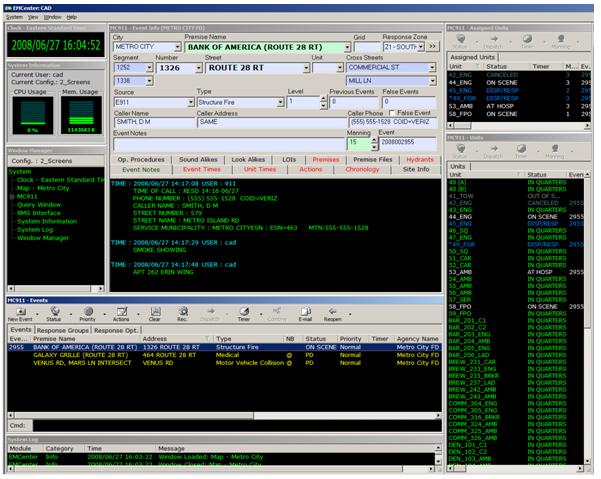Switch to the Response Groups tab

pos(64,330)
